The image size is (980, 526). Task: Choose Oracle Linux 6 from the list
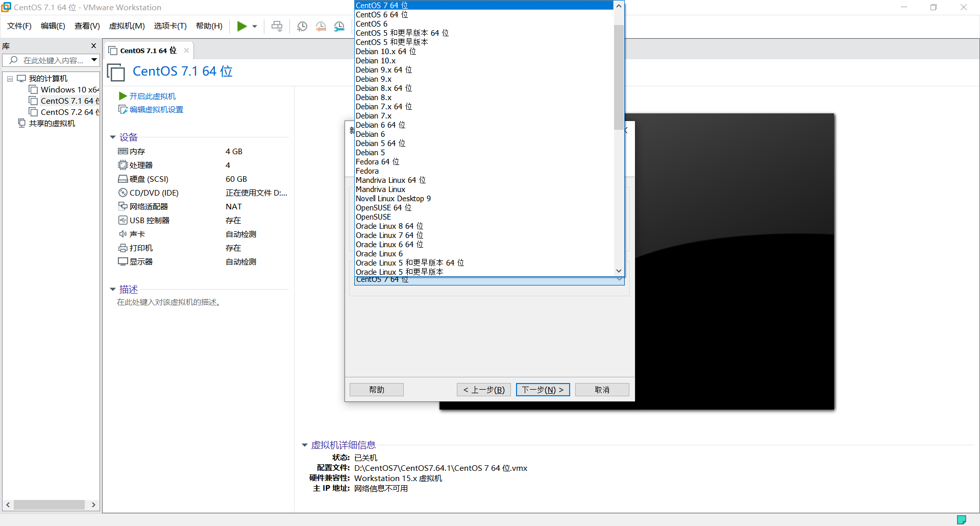484,254
